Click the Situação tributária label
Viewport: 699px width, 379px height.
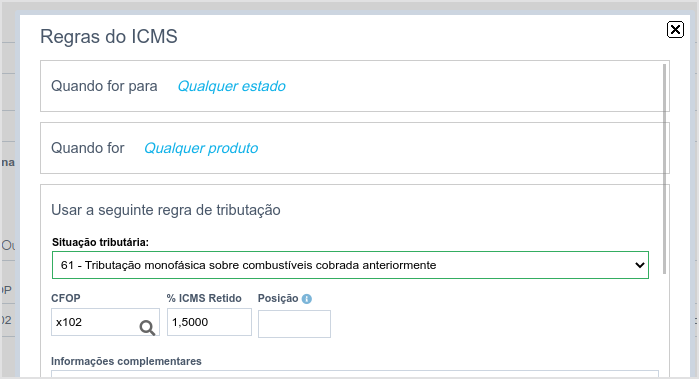point(100,242)
